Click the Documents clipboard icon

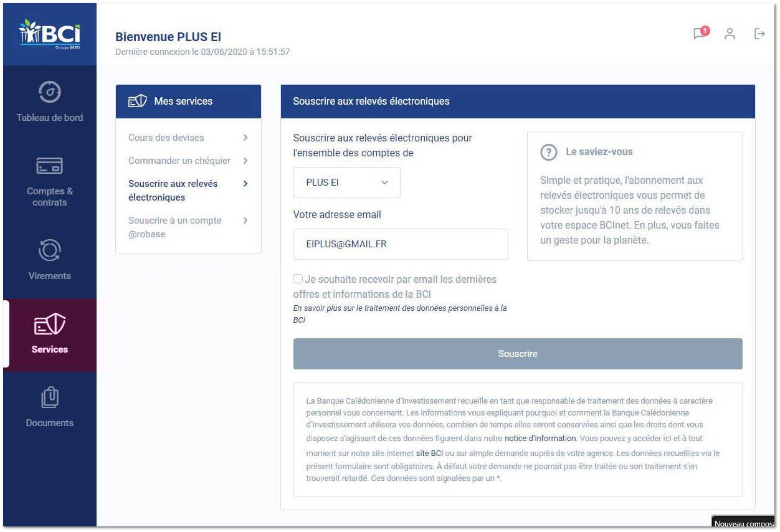[50, 397]
